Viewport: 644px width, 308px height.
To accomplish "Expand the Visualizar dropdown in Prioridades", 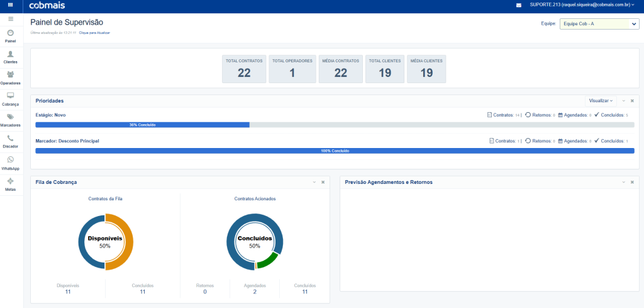I will (600, 101).
